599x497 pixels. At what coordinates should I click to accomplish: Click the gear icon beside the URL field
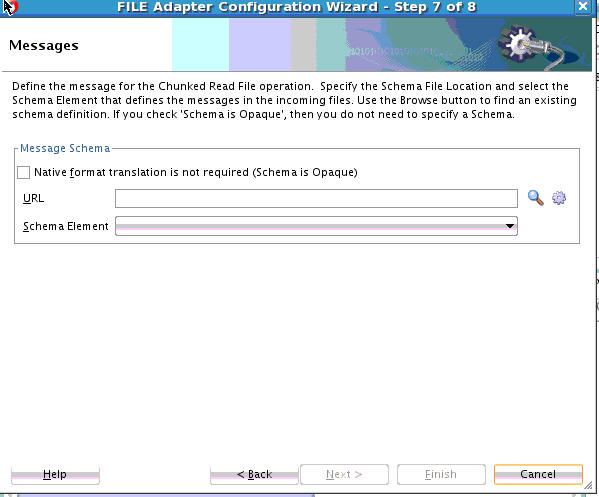coord(559,198)
